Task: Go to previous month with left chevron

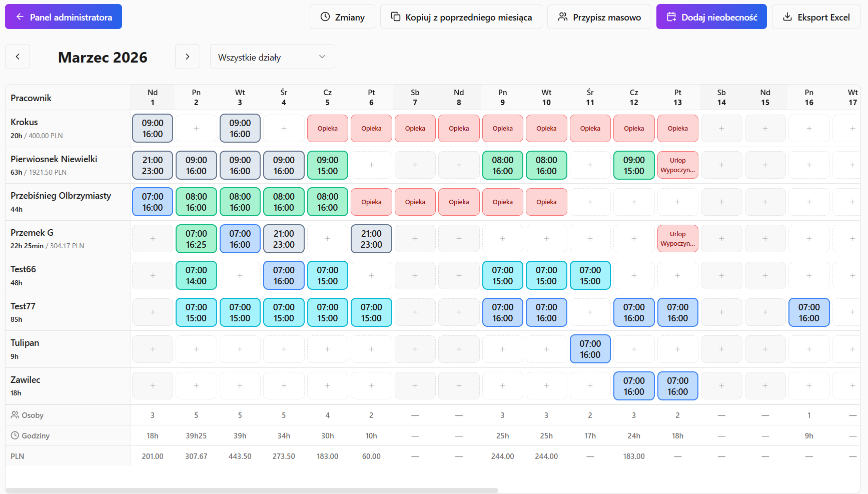Action: point(18,57)
